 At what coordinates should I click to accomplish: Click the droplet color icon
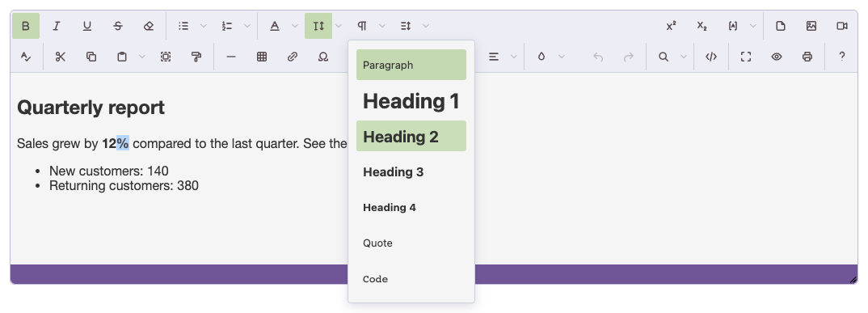541,57
